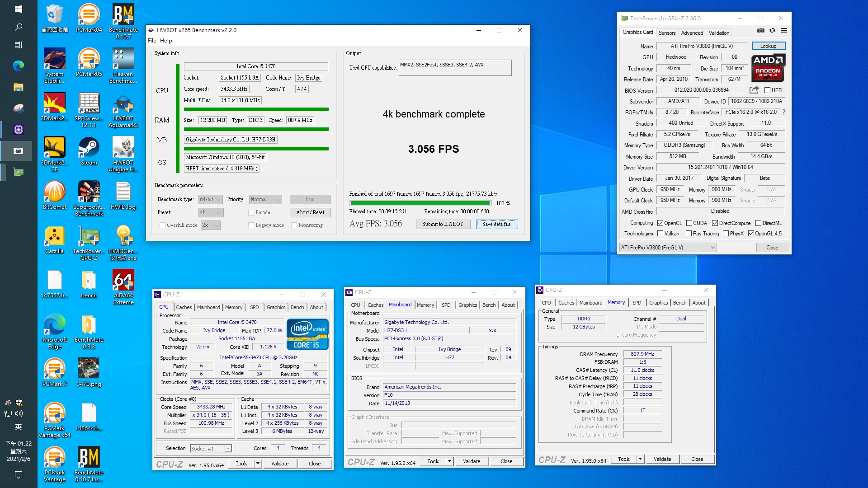This screenshot has width=868, height=488.
Task: Expand Tools dropdown arrow in CPU-Z Memory window
Action: (640, 459)
